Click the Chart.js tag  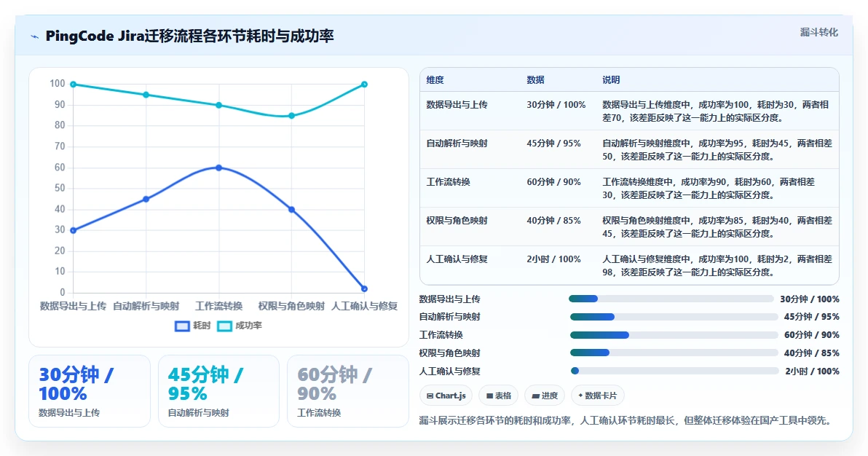446,396
